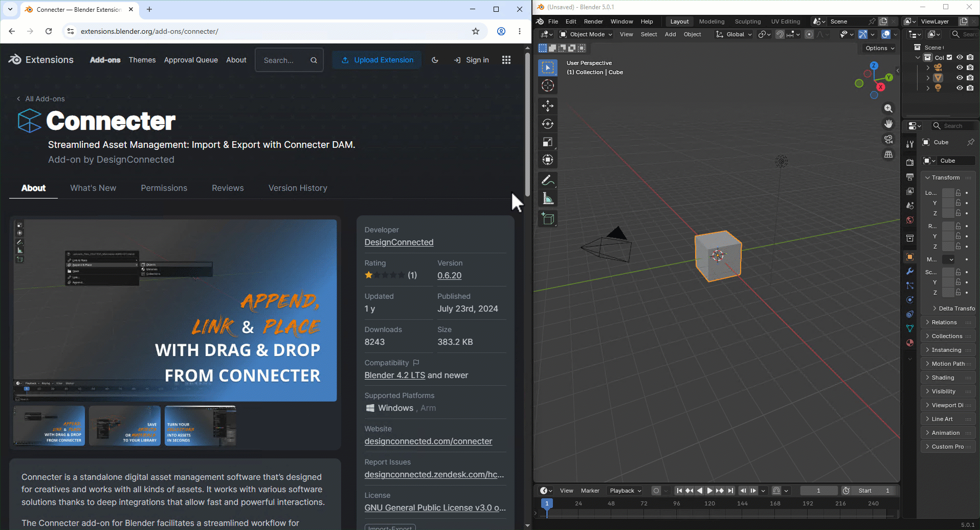980x530 pixels.
Task: Click play animation button in timeline
Action: pyautogui.click(x=709, y=491)
